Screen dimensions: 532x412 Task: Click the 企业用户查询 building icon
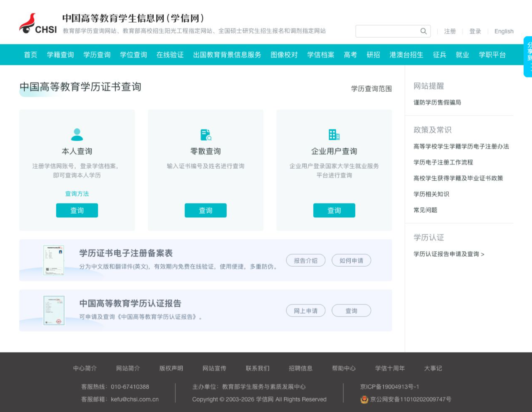[334, 134]
